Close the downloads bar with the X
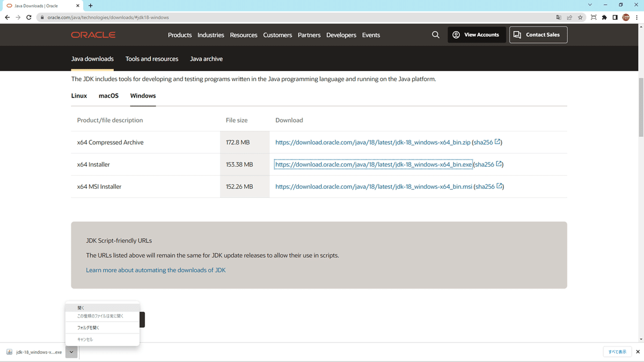The width and height of the screenshot is (644, 362). pyautogui.click(x=638, y=352)
